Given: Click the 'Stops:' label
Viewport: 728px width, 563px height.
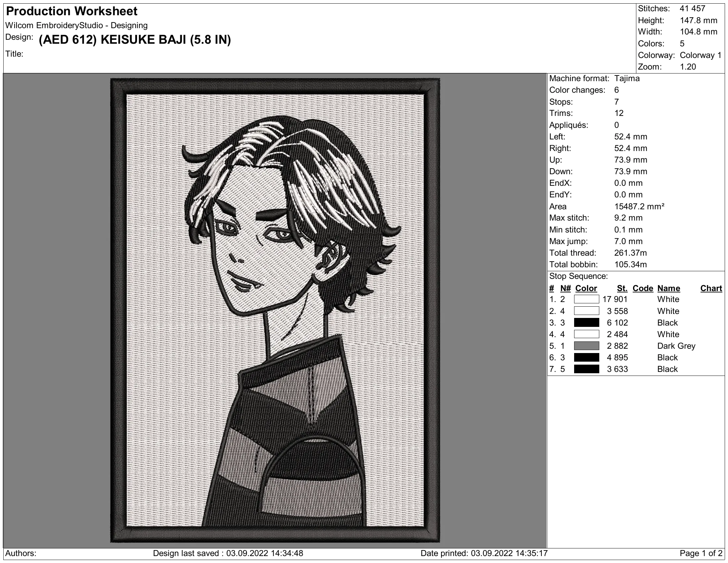Looking at the screenshot, I should click(x=561, y=102).
